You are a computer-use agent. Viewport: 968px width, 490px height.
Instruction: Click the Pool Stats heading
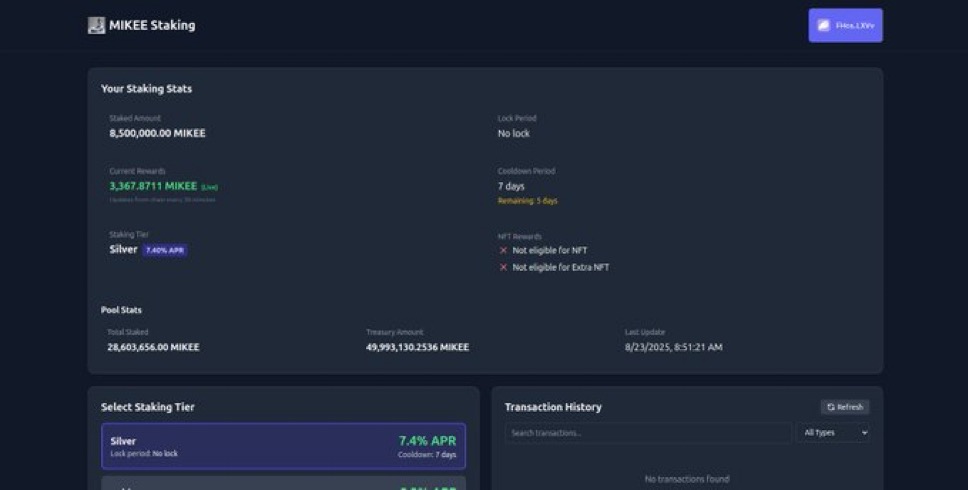[121, 310]
